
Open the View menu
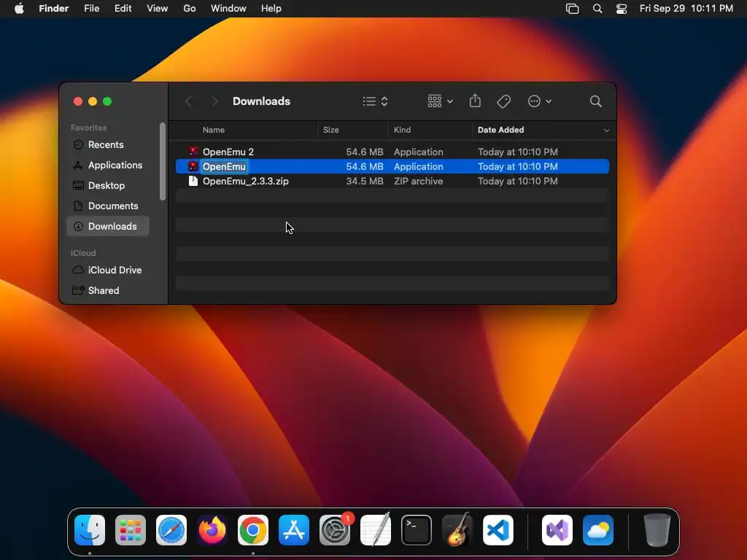click(x=158, y=9)
